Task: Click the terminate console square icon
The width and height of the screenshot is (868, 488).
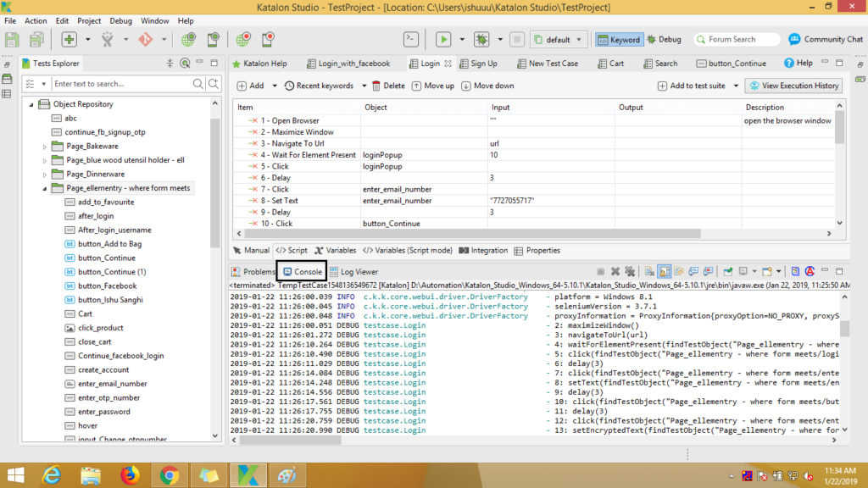Action: [601, 272]
